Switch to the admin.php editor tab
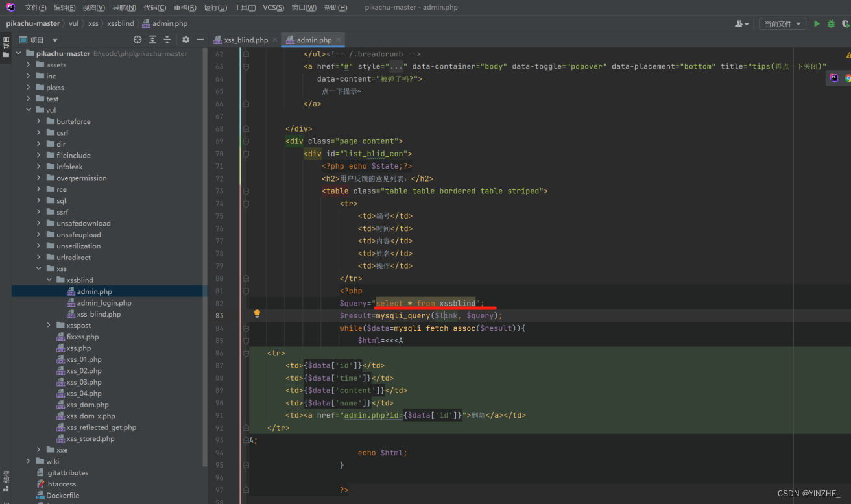Image resolution: width=851 pixels, height=504 pixels. pyautogui.click(x=314, y=40)
